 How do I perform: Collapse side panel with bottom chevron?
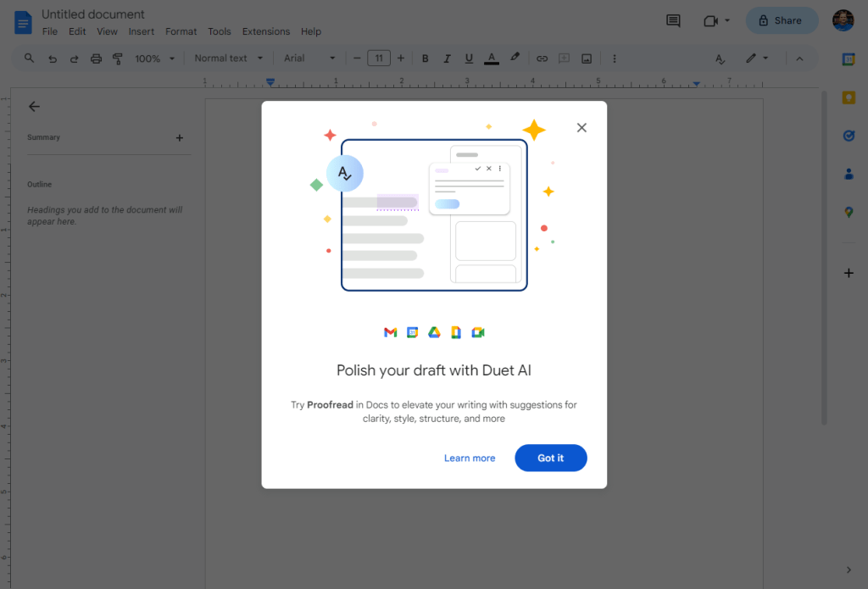click(x=849, y=570)
